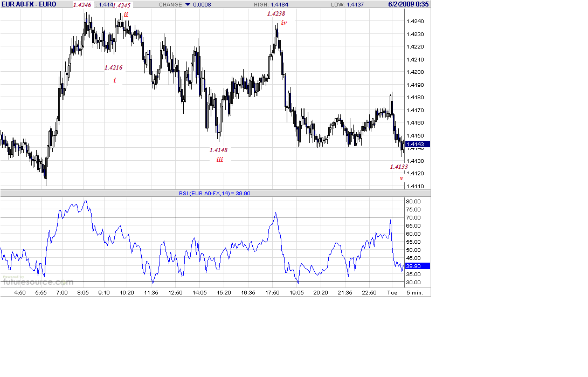Click the 60.00 RSI axis label
Screen dimensions: 588x377
point(413,234)
